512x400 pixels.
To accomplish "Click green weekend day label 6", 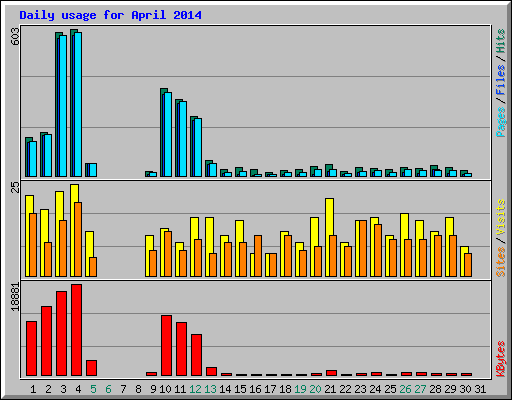I will click(108, 389).
